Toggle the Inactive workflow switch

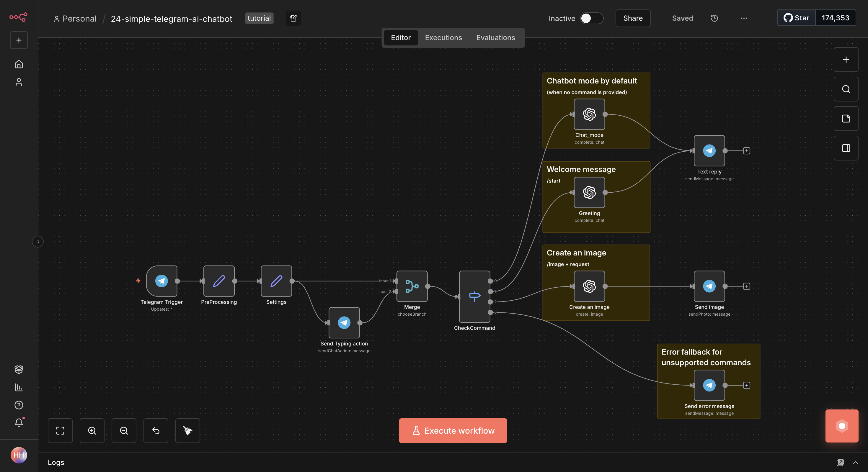(591, 18)
